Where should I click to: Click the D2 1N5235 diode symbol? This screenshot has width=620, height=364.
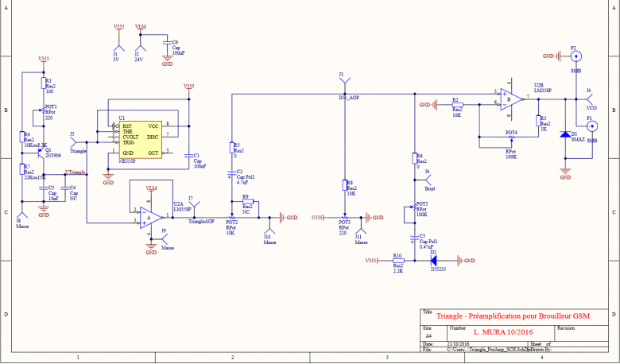pos(433,261)
